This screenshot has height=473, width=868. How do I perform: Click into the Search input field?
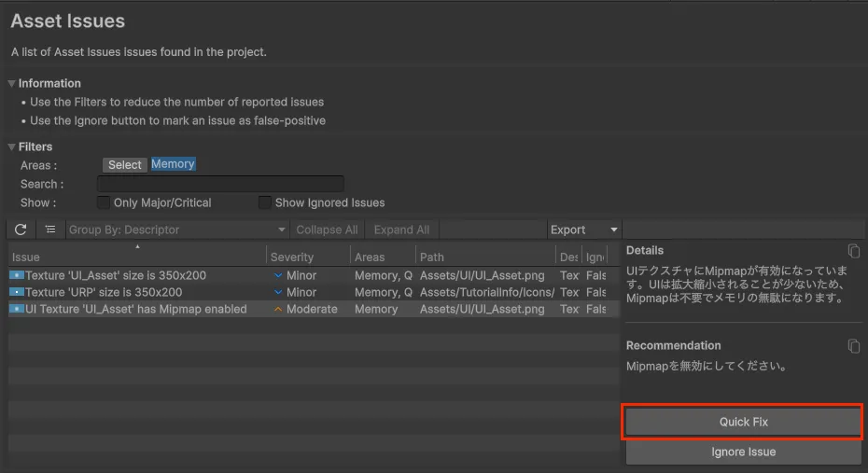[x=220, y=184]
